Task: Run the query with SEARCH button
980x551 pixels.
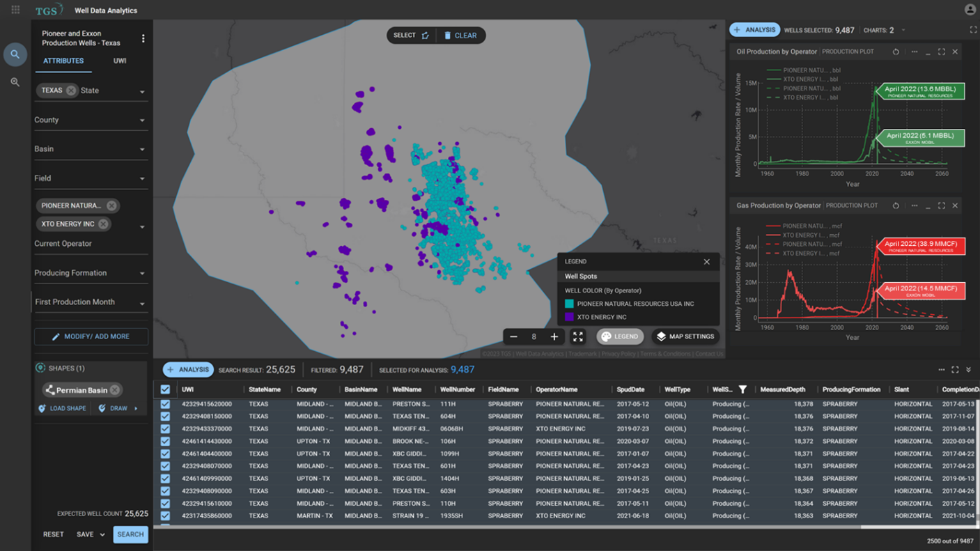Action: coord(130,534)
